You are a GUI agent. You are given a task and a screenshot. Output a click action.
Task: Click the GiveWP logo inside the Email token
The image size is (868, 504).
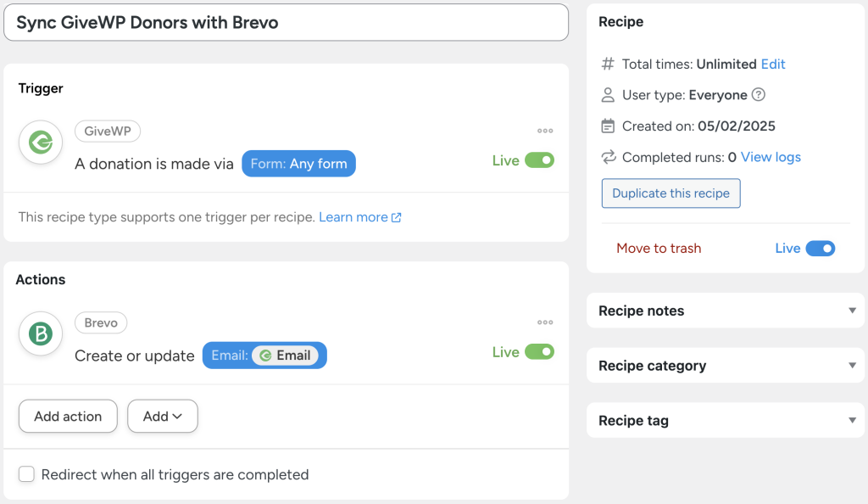[x=268, y=356]
